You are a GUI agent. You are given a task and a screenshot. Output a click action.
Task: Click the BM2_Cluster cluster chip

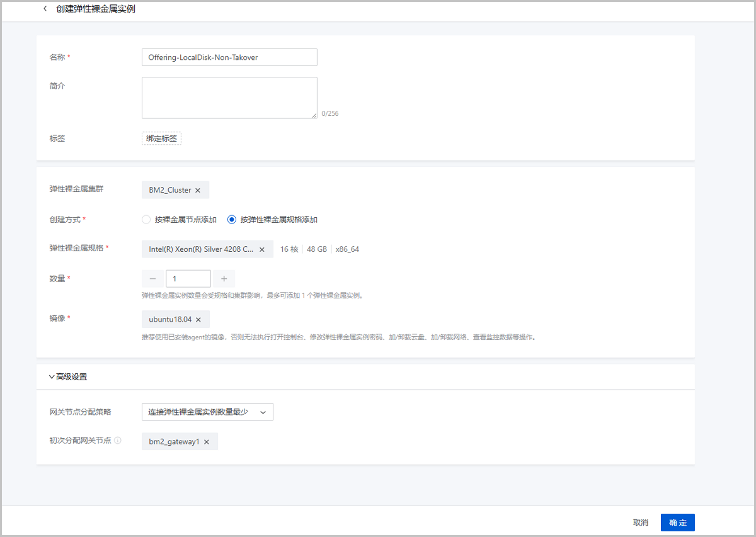169,190
